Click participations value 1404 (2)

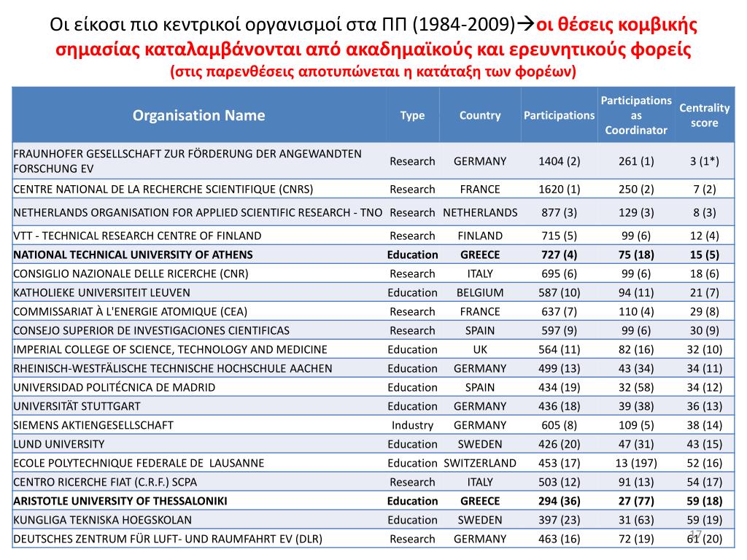click(x=560, y=161)
